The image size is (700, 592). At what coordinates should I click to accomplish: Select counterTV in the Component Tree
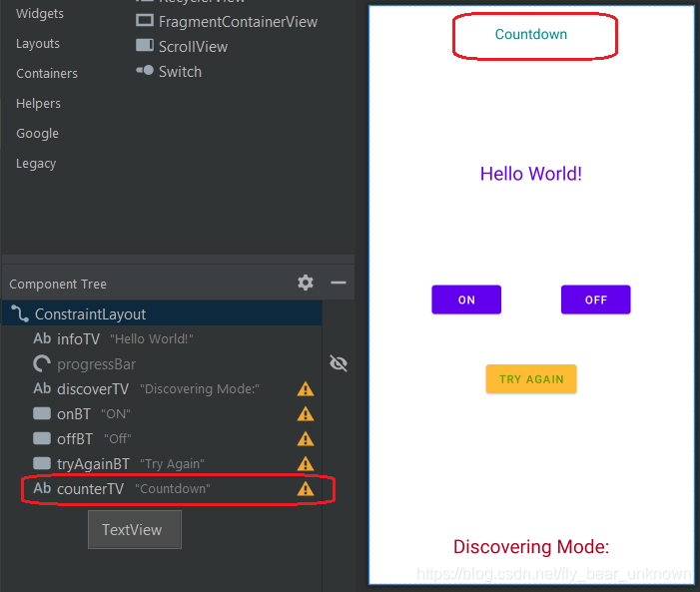[x=162, y=489]
